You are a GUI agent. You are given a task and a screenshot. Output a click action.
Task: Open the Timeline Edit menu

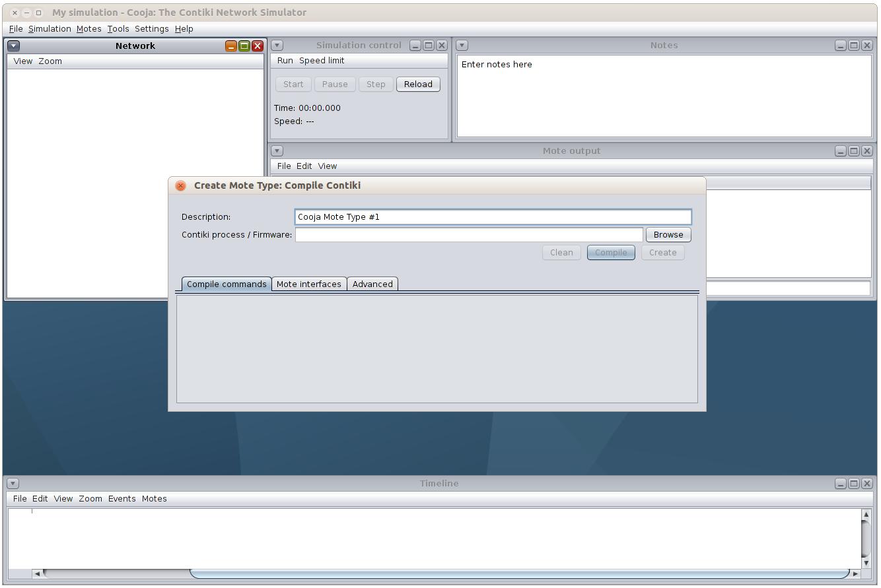point(40,499)
